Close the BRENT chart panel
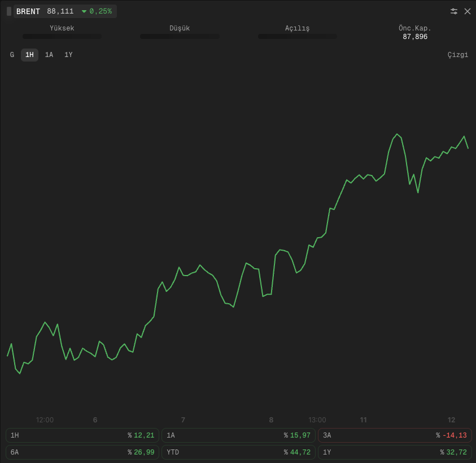 tap(468, 11)
